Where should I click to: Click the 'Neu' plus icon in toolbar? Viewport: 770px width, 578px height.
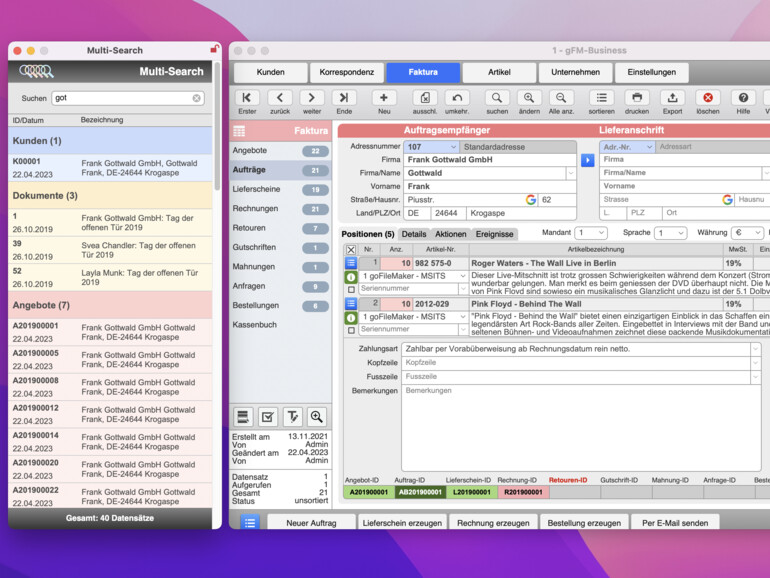tap(383, 98)
